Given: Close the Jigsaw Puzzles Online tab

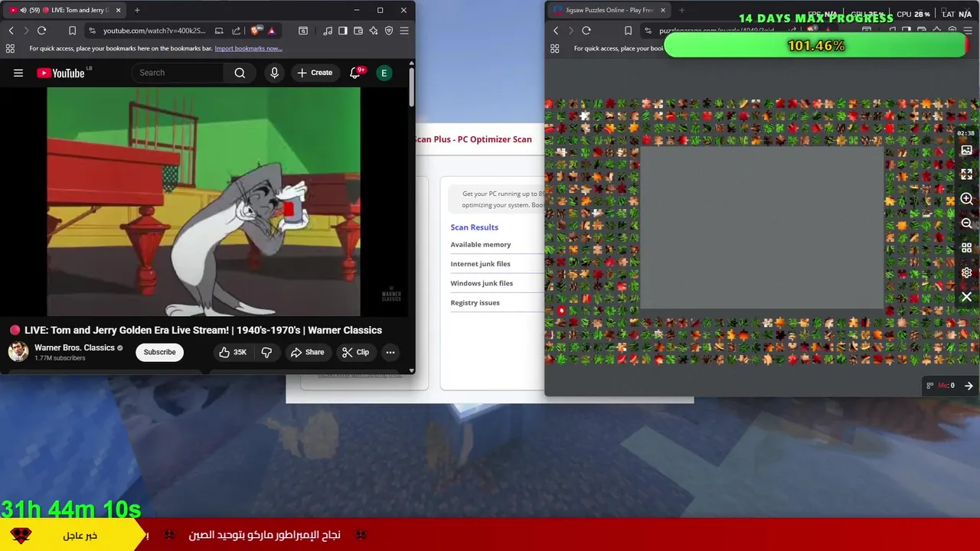Looking at the screenshot, I should click(x=662, y=10).
